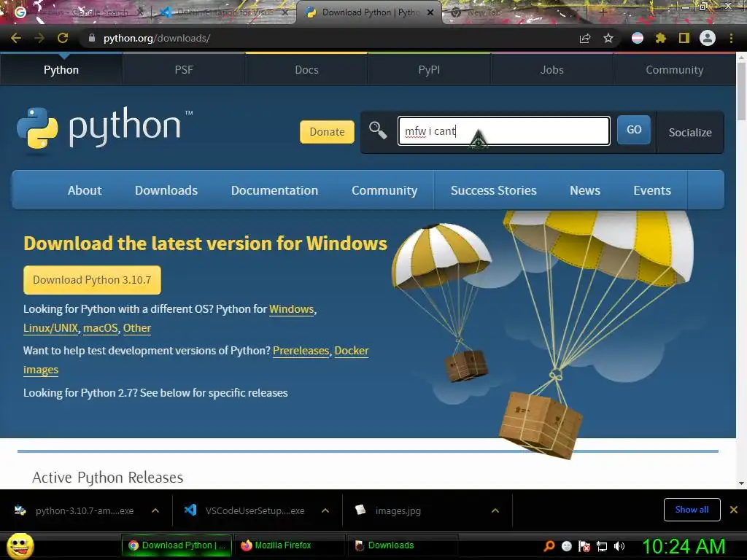The height and width of the screenshot is (560, 747).
Task: Select the PSF top tab
Action: (184, 69)
